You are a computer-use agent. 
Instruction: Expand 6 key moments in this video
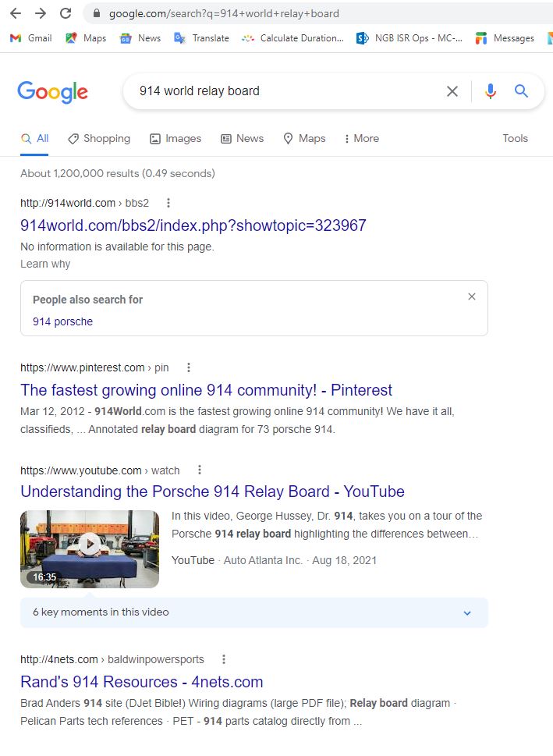tap(467, 612)
